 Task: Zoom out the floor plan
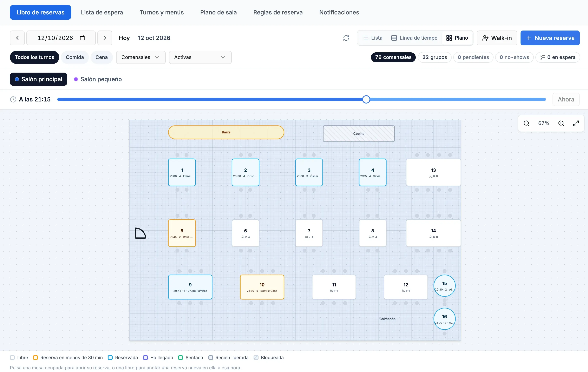[x=526, y=123]
